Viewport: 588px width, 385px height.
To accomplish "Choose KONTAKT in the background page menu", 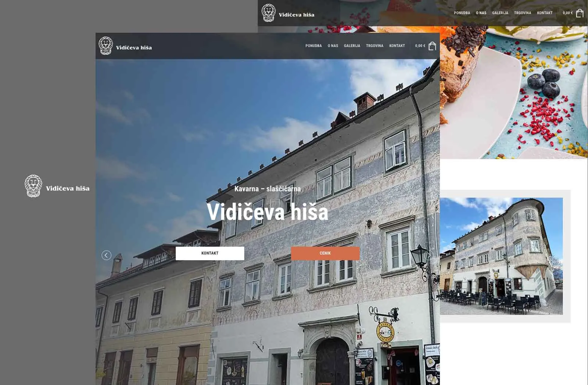I will 545,13.
